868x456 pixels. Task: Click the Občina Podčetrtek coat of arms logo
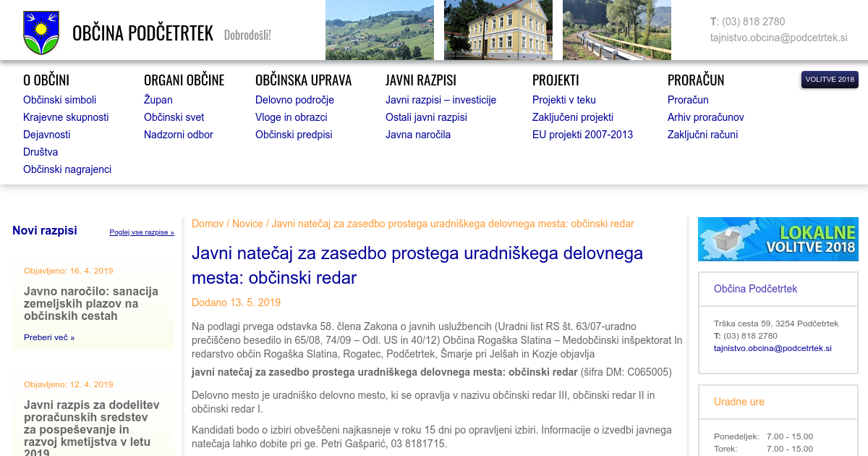click(41, 33)
